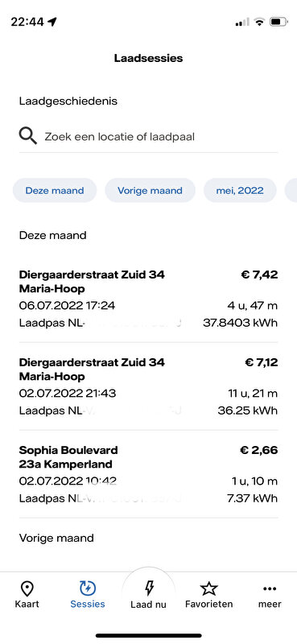Tap the Sessies charging history icon
Screen dimensions: 297x644
coord(88,589)
